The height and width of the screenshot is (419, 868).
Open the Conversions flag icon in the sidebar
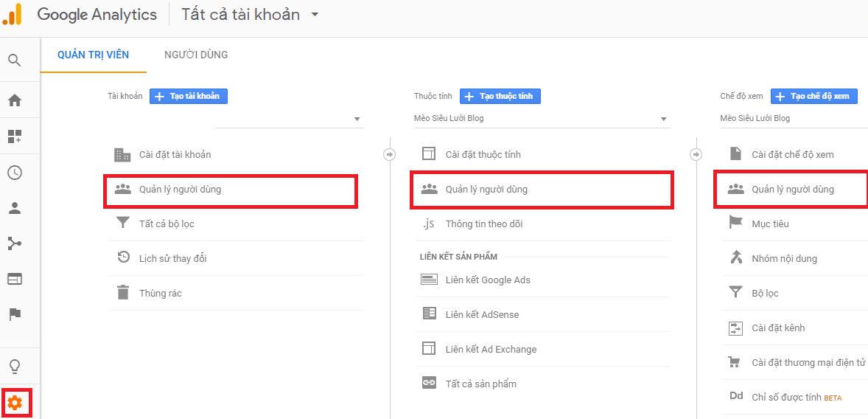click(15, 315)
